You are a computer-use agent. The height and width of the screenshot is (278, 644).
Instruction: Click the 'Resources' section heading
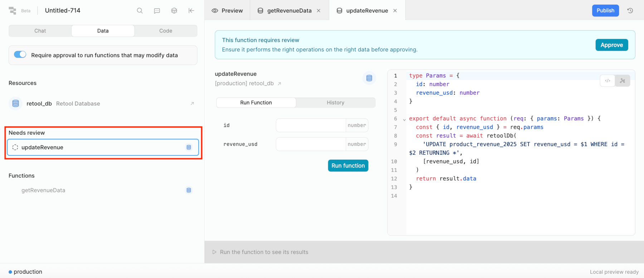click(23, 83)
